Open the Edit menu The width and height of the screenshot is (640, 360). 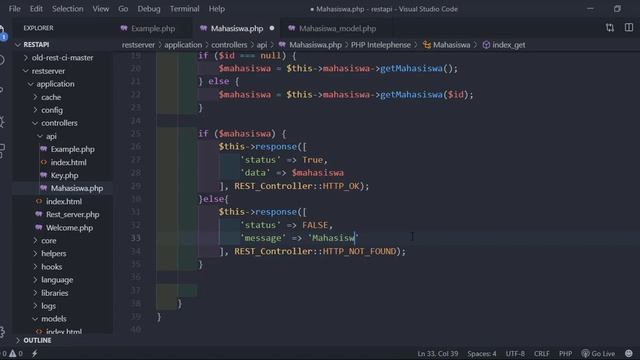[x=36, y=9]
